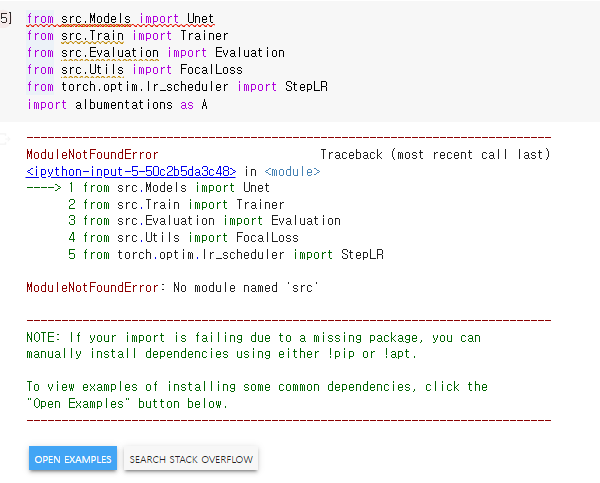Click src.Train in the code cell
This screenshot has height=483, width=600.
(x=90, y=36)
